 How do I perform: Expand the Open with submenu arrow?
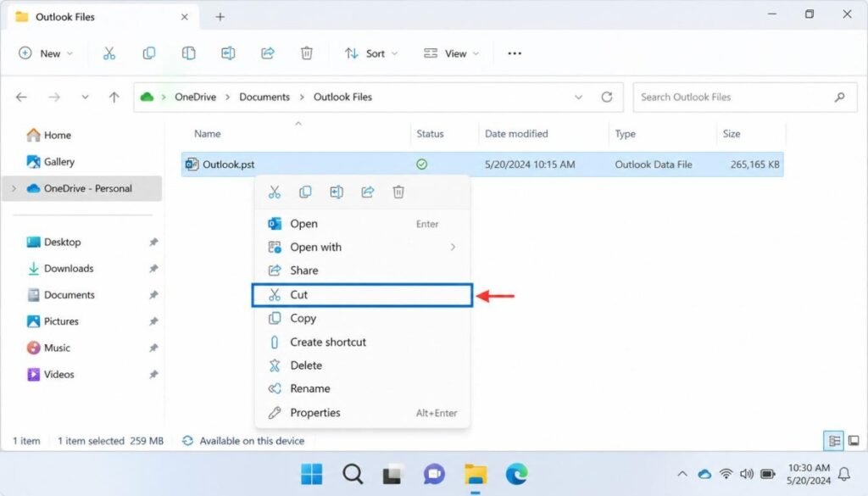453,247
